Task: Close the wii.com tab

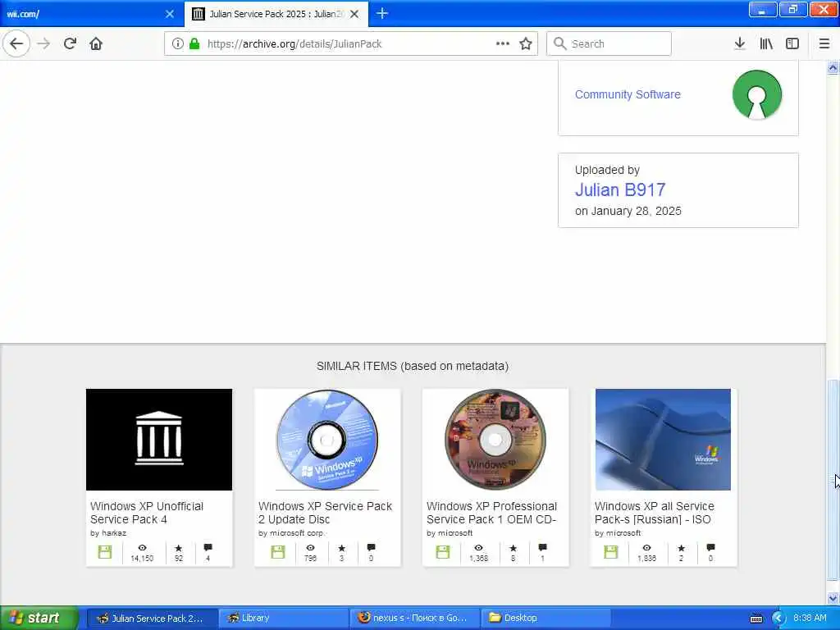Action: [x=170, y=14]
